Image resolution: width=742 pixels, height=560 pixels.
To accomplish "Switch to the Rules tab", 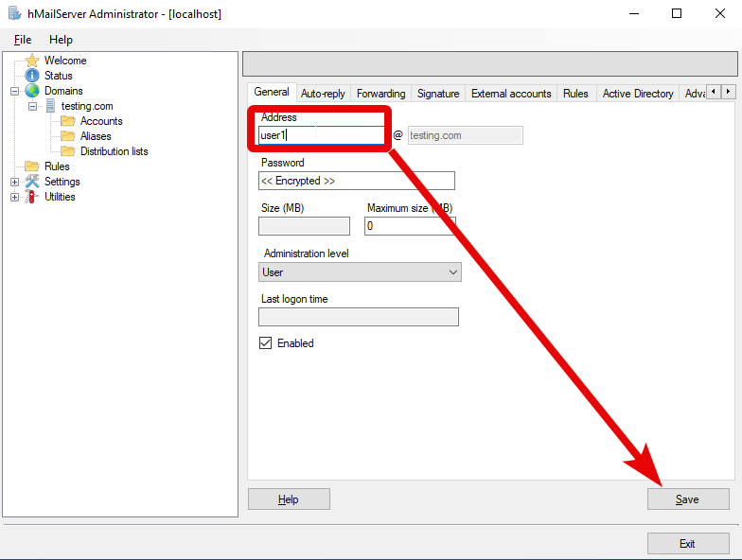I will [575, 94].
